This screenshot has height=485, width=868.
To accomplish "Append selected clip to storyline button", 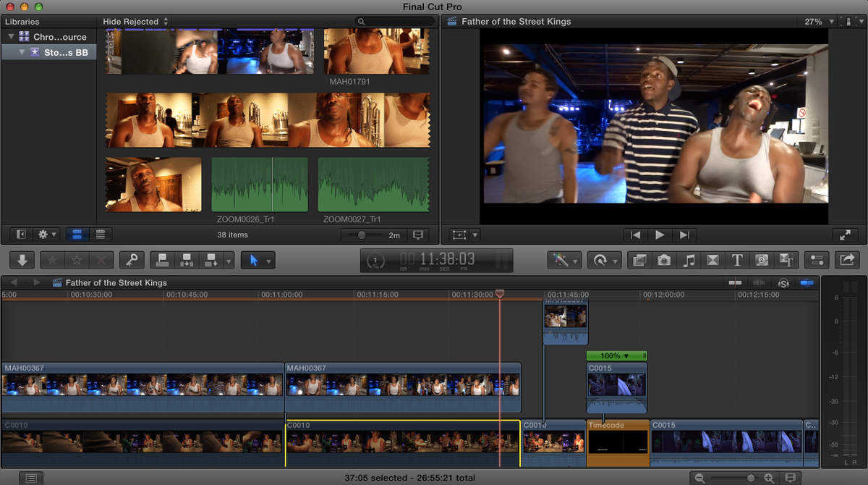I will click(210, 261).
